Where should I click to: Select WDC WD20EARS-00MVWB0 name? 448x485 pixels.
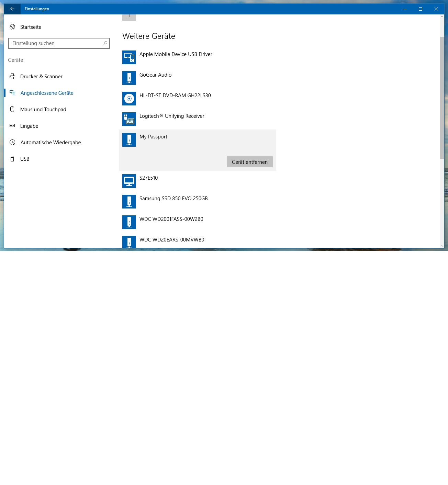pos(172,240)
